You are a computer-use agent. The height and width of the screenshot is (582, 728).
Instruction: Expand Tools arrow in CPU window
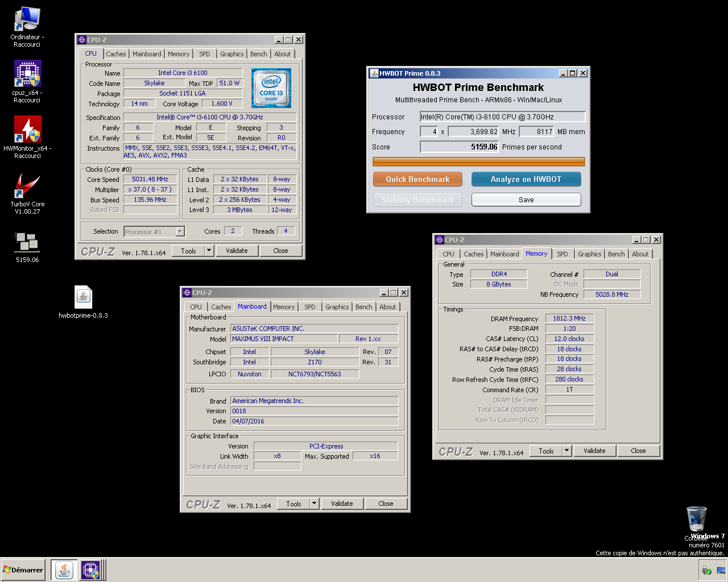click(209, 251)
